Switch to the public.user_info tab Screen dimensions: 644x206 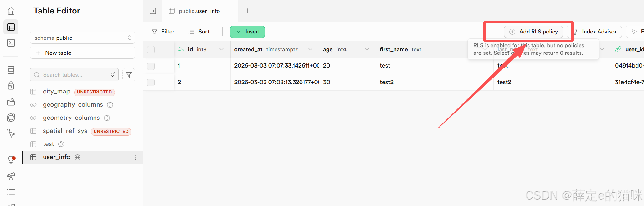click(x=200, y=11)
